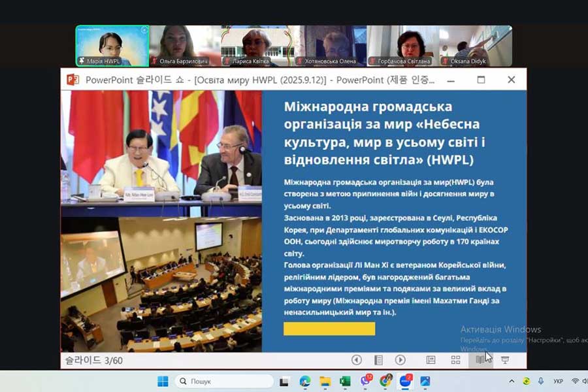Open File Explorer from the taskbar

325,382
